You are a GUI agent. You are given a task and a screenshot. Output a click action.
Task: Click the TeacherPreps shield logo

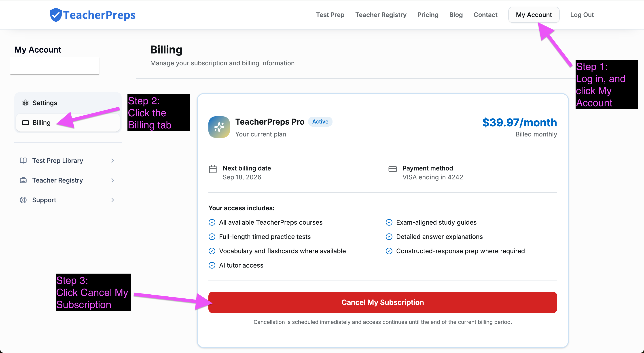click(x=56, y=15)
